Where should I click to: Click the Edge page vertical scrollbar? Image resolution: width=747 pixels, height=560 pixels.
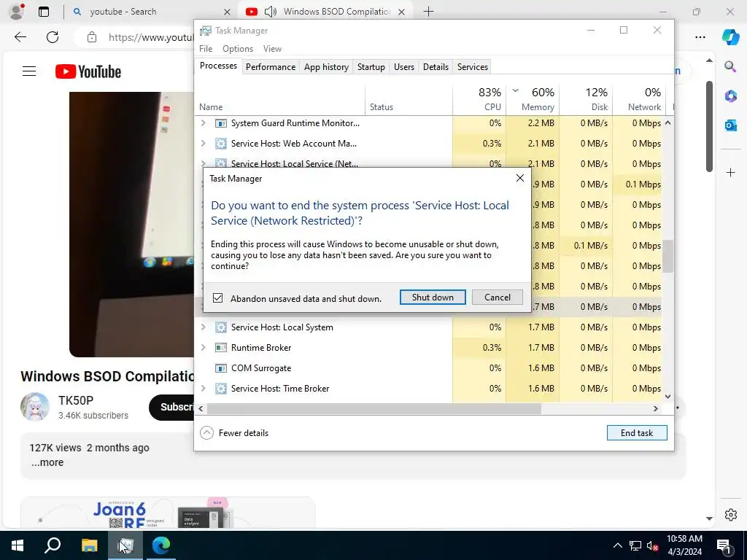(709, 127)
